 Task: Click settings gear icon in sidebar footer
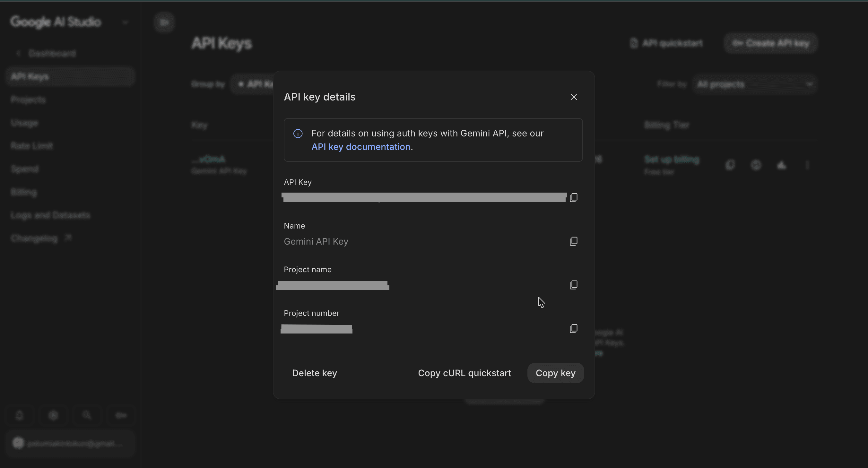tap(53, 415)
